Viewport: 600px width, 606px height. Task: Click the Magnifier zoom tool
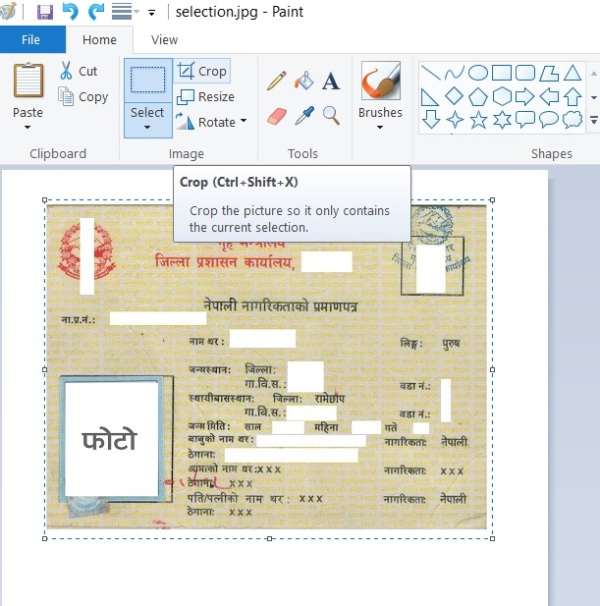(331, 116)
